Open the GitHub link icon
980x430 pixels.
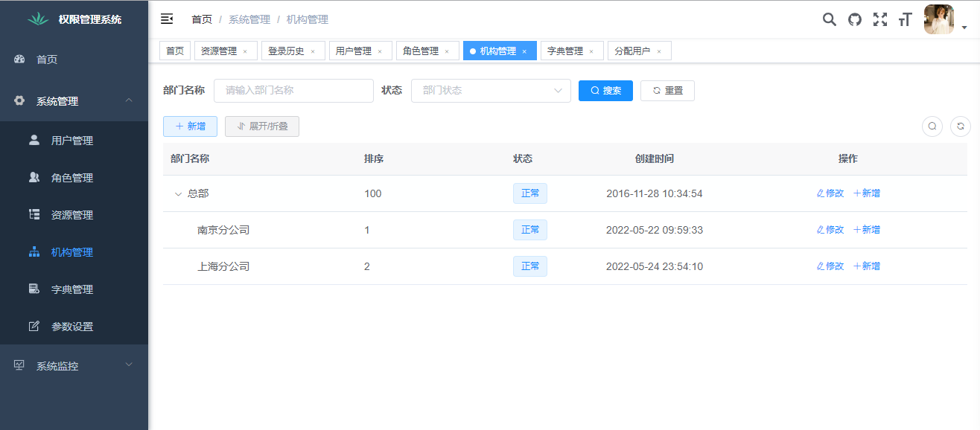tap(855, 19)
